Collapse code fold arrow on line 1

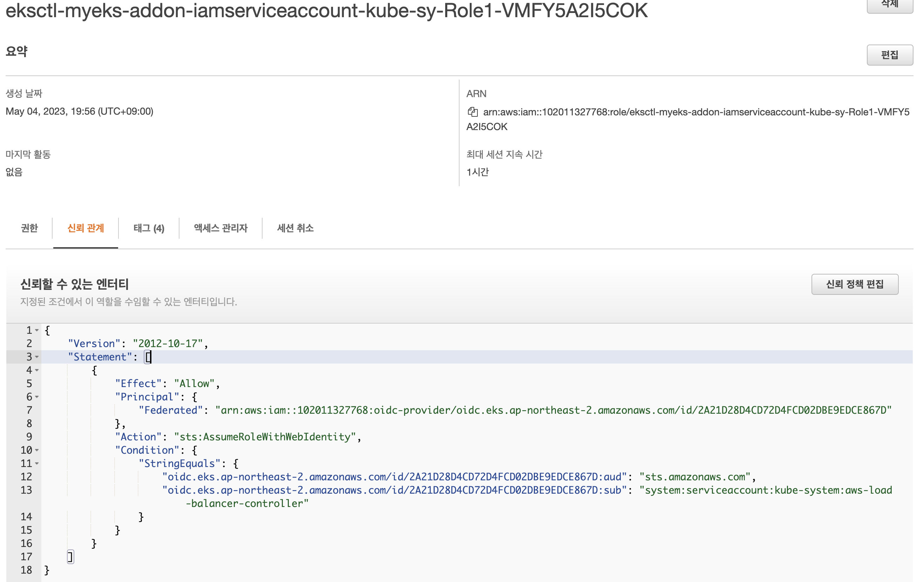[37, 330]
